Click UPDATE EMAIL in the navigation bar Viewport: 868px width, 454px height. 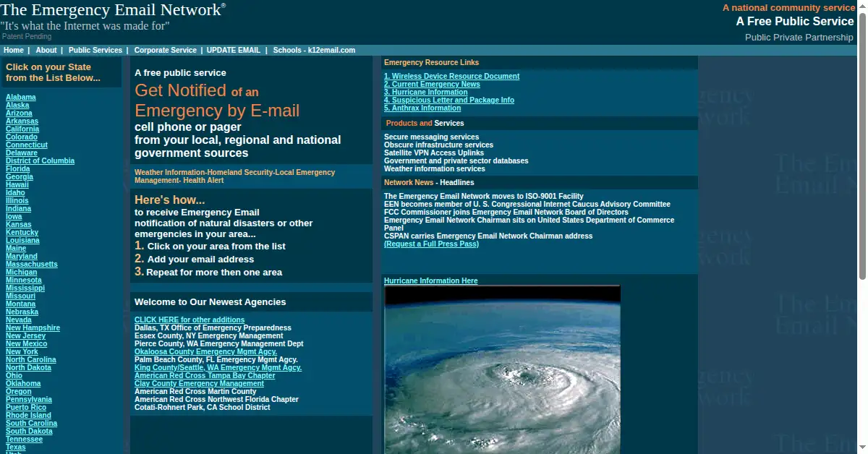[234, 50]
